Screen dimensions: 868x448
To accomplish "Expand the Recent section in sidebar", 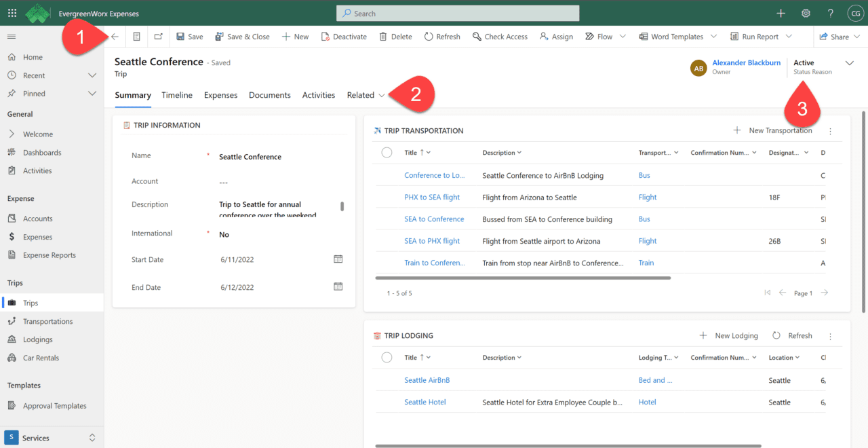I will pos(92,75).
